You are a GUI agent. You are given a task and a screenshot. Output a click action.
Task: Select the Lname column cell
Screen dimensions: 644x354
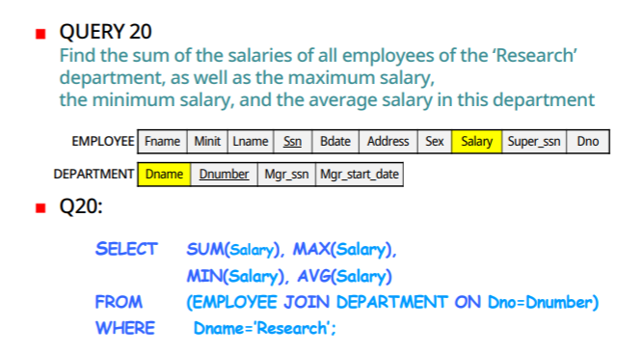(251, 142)
